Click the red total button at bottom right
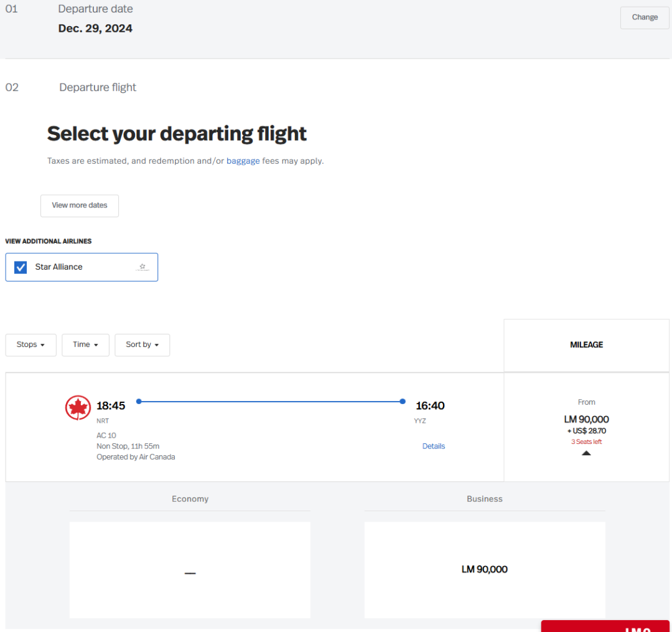Screen dimensions: 672x632 pyautogui.click(x=605, y=626)
